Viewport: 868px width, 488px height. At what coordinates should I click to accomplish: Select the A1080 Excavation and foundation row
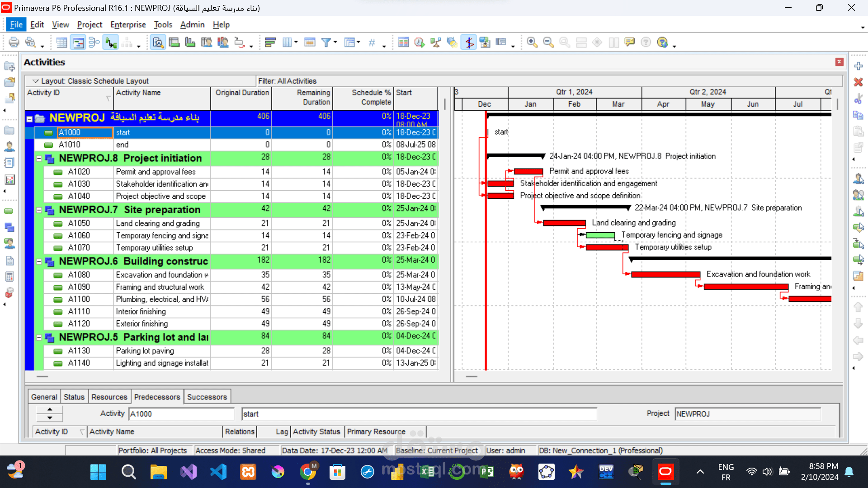pyautogui.click(x=241, y=275)
